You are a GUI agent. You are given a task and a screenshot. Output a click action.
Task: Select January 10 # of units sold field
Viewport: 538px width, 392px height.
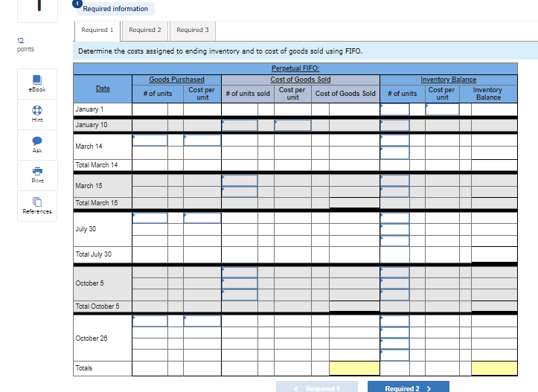(x=240, y=125)
